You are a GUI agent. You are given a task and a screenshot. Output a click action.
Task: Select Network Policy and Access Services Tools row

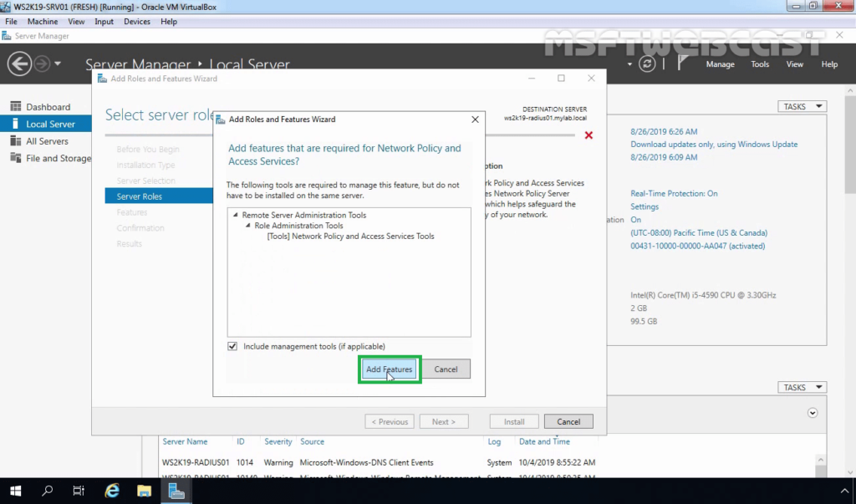coord(350,237)
